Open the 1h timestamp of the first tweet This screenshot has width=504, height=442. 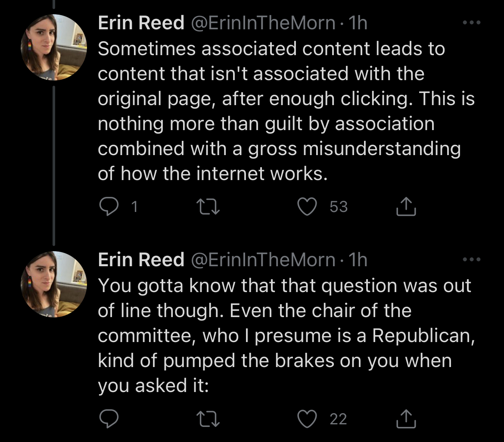(x=358, y=23)
